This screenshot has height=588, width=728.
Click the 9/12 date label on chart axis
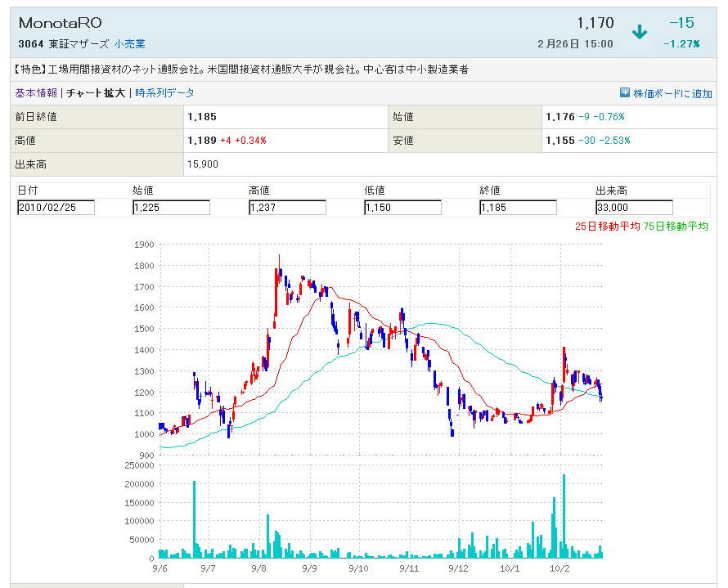tap(459, 567)
